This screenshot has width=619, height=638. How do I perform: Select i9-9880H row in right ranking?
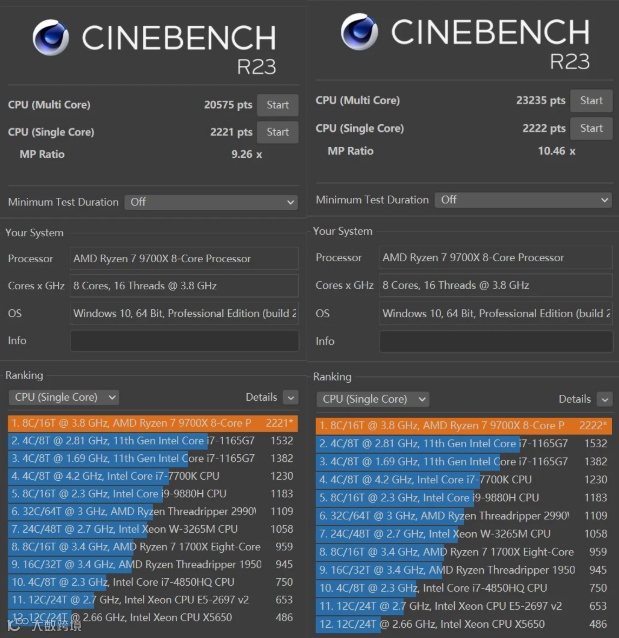click(x=464, y=498)
